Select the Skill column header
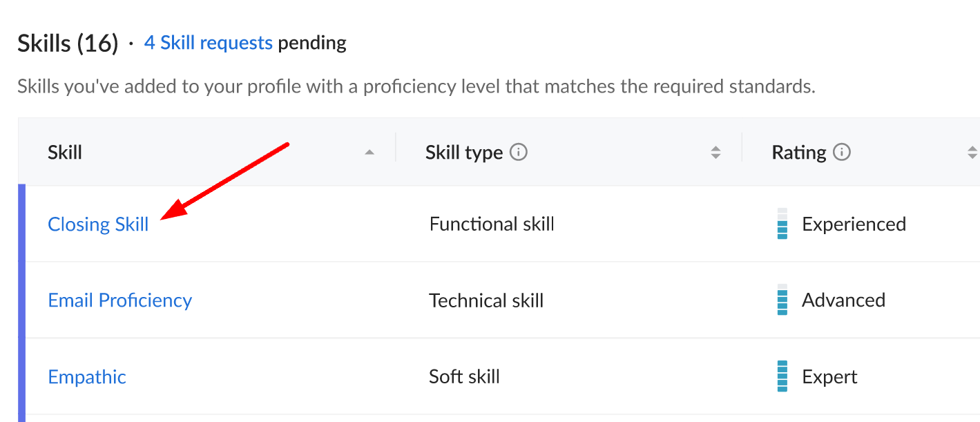This screenshot has width=980, height=422. pos(65,152)
